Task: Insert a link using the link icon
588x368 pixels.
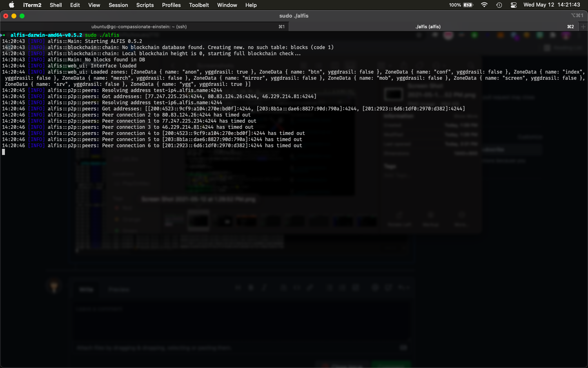Action: click(310, 287)
